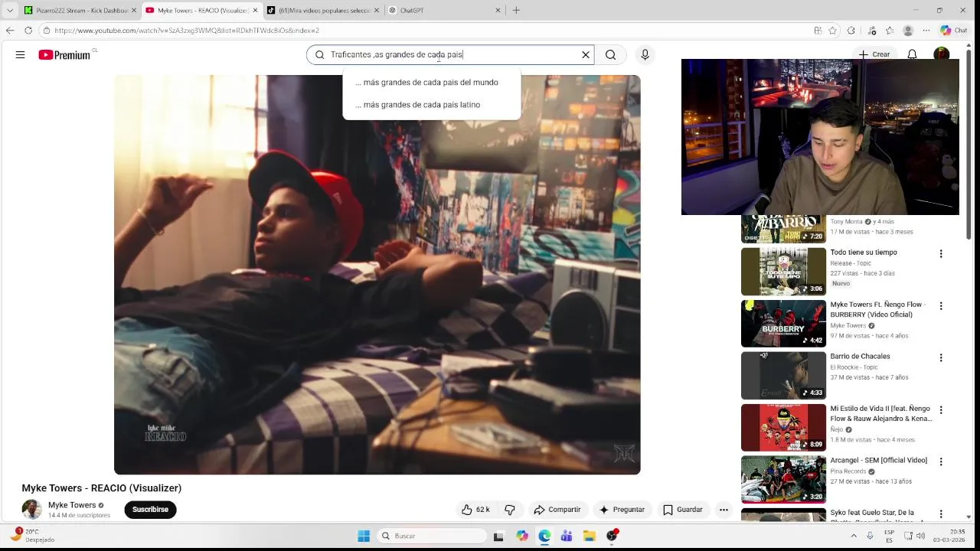Open taskbar volume control
Viewport: 980px width, 551px height.
tap(920, 536)
